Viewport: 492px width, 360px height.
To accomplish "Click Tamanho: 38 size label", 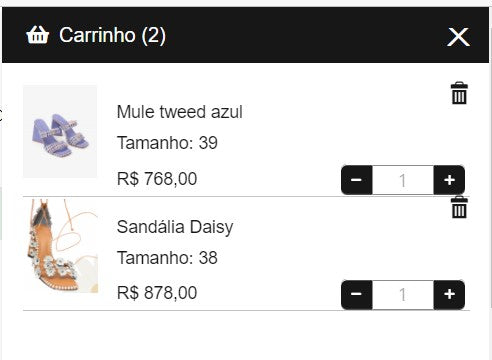I will 167,258.
